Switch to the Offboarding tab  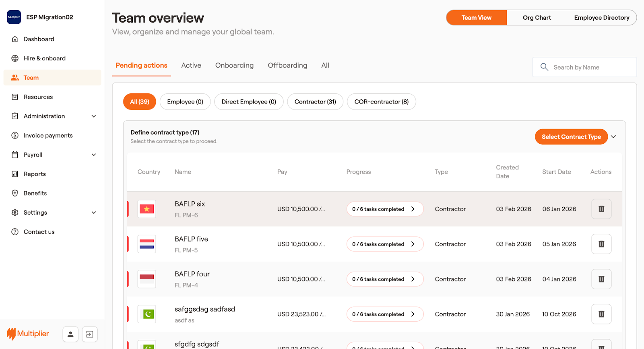(x=287, y=65)
